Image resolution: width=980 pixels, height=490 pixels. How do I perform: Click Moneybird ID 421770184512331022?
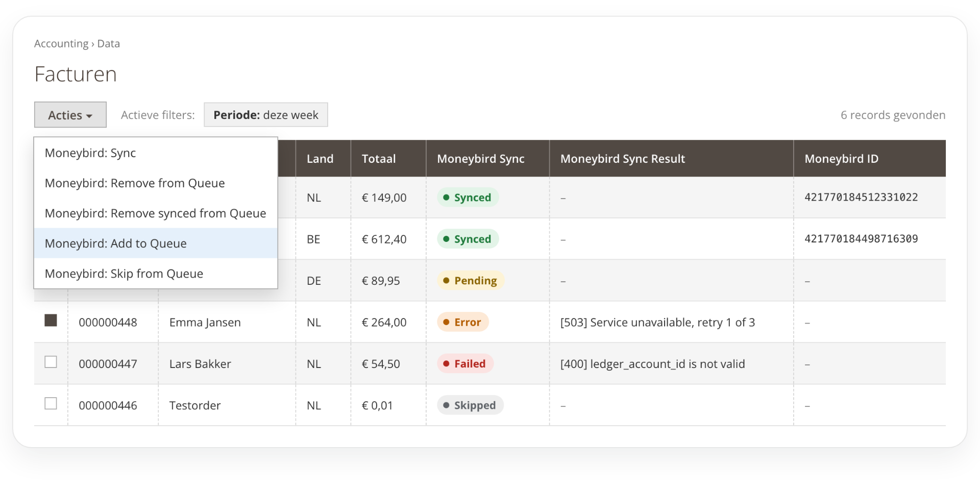tap(861, 198)
